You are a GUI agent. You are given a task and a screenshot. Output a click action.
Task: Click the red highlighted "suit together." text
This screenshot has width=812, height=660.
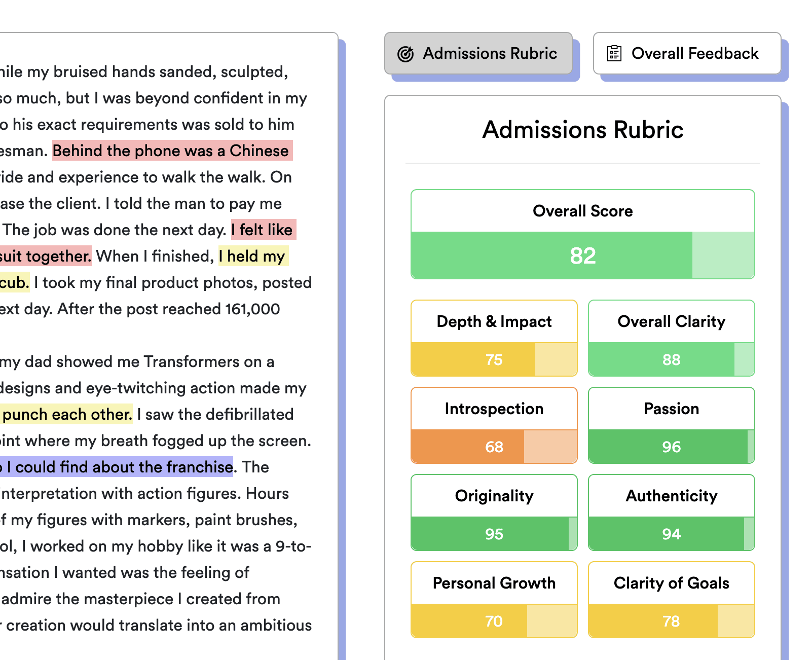[46, 256]
